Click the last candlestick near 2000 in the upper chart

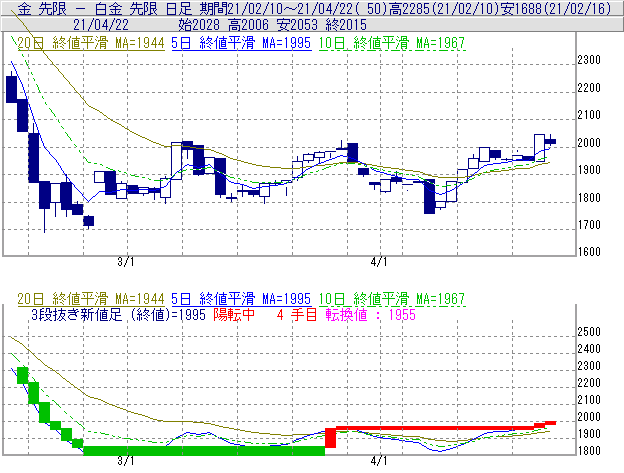pyautogui.click(x=550, y=141)
